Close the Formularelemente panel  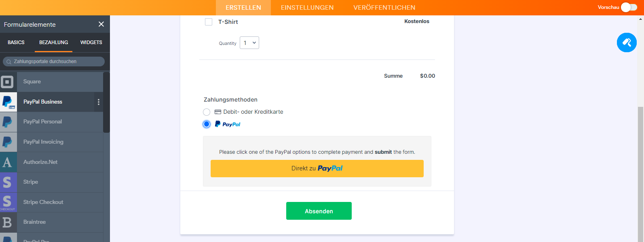101,24
